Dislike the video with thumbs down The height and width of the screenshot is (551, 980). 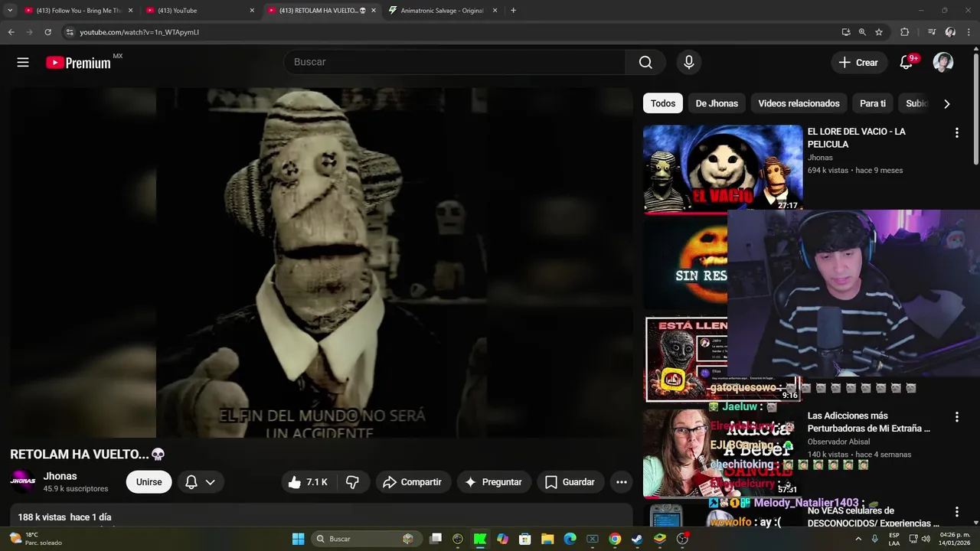coord(353,482)
